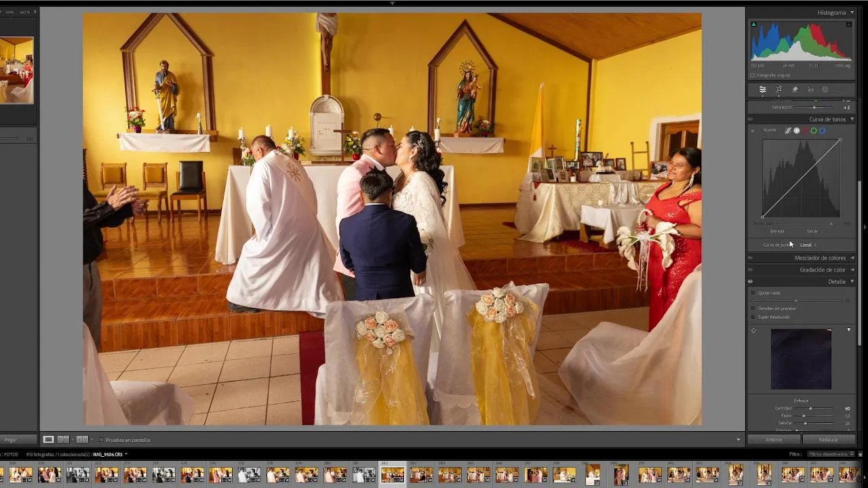The width and height of the screenshot is (868, 488).
Task: Click the Cantidad value 60
Action: (x=848, y=408)
